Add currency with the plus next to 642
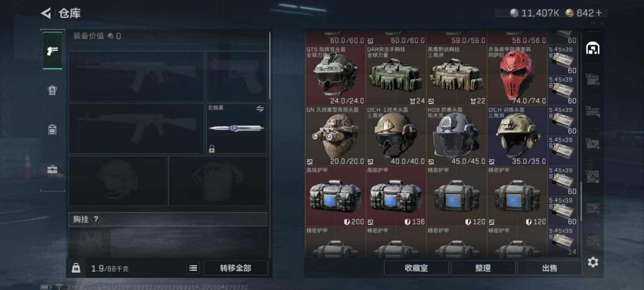The width and height of the screenshot is (644, 290). [x=598, y=13]
